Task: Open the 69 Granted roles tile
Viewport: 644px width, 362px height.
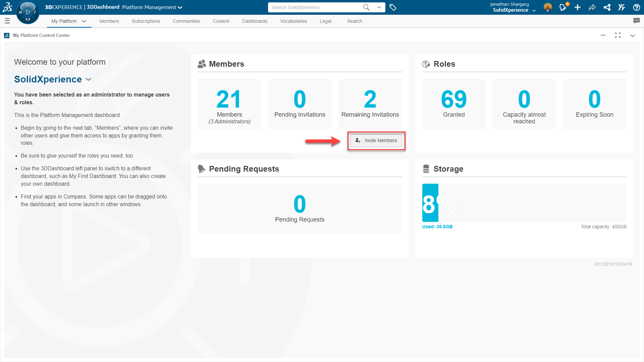Action: coord(454,104)
